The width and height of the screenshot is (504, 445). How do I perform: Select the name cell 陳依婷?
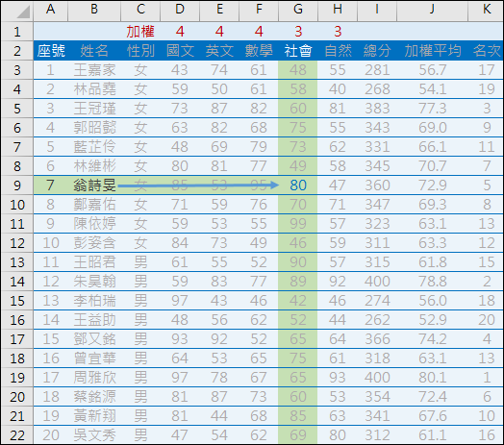(x=94, y=224)
